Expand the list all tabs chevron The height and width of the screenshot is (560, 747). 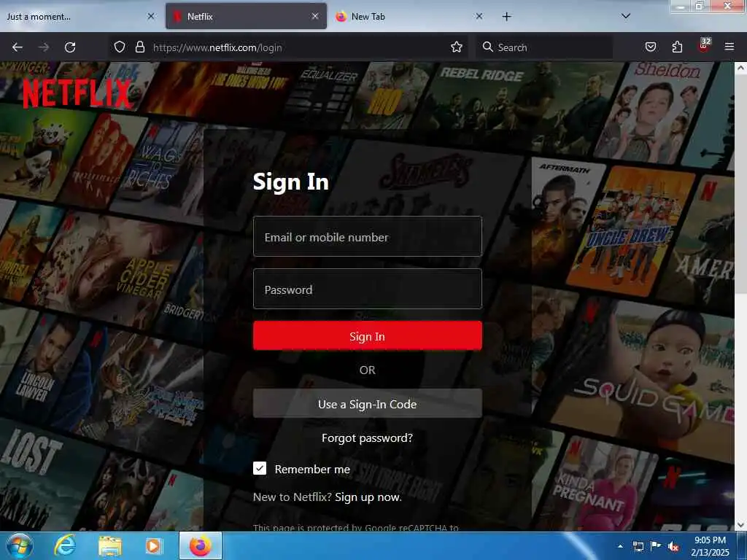(626, 16)
